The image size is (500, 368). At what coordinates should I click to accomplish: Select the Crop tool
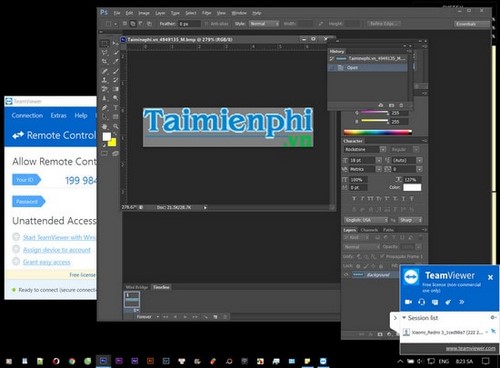pyautogui.click(x=105, y=62)
